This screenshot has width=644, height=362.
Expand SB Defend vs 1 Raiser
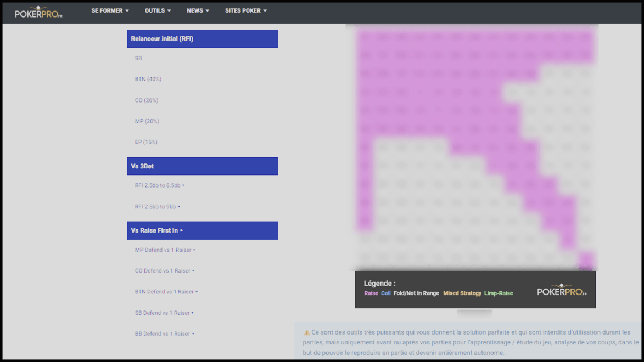(x=164, y=313)
